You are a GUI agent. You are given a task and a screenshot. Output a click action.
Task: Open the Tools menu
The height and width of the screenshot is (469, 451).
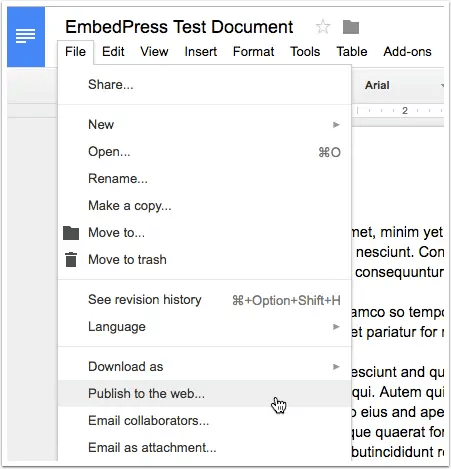pyautogui.click(x=305, y=52)
